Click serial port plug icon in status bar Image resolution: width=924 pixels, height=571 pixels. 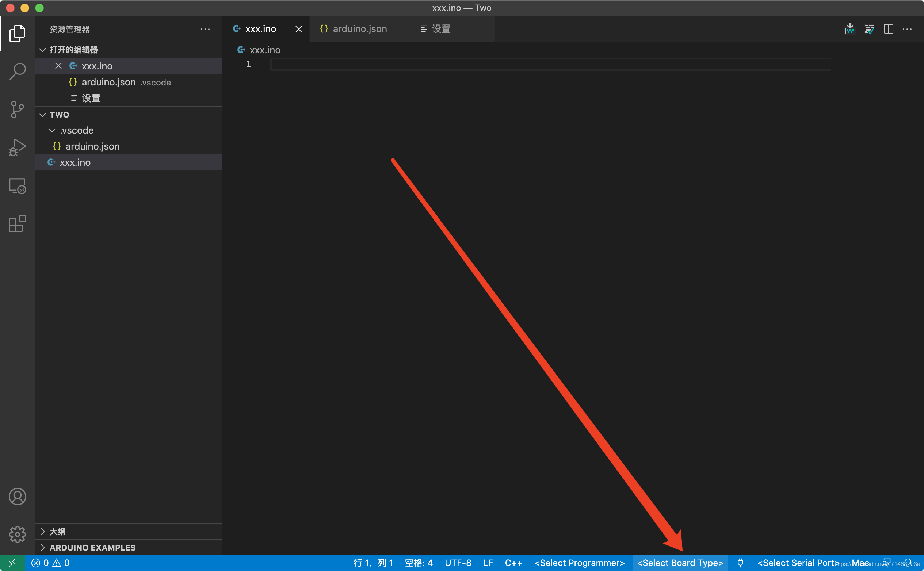tap(740, 563)
